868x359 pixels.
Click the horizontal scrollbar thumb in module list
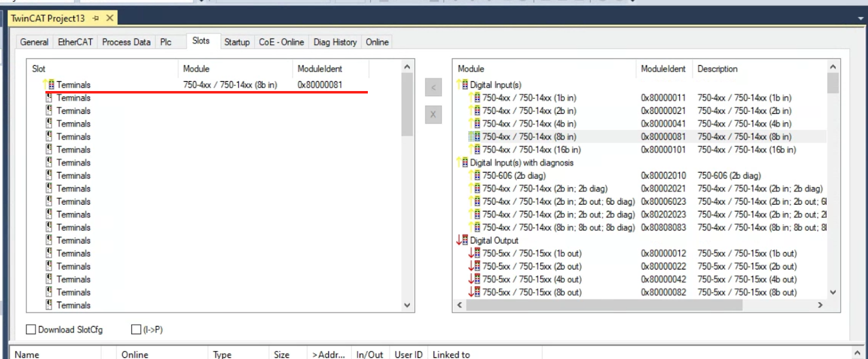click(604, 305)
